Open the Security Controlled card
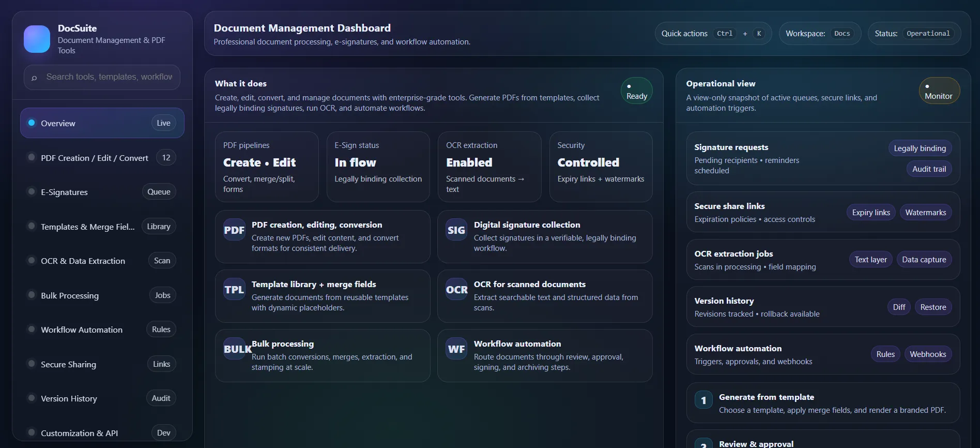The width and height of the screenshot is (980, 448). point(601,167)
